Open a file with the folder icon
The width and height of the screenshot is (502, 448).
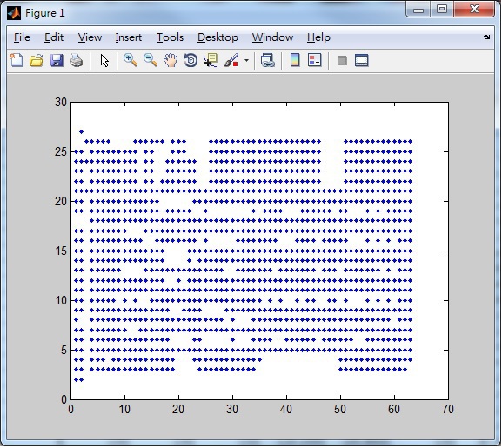37,60
